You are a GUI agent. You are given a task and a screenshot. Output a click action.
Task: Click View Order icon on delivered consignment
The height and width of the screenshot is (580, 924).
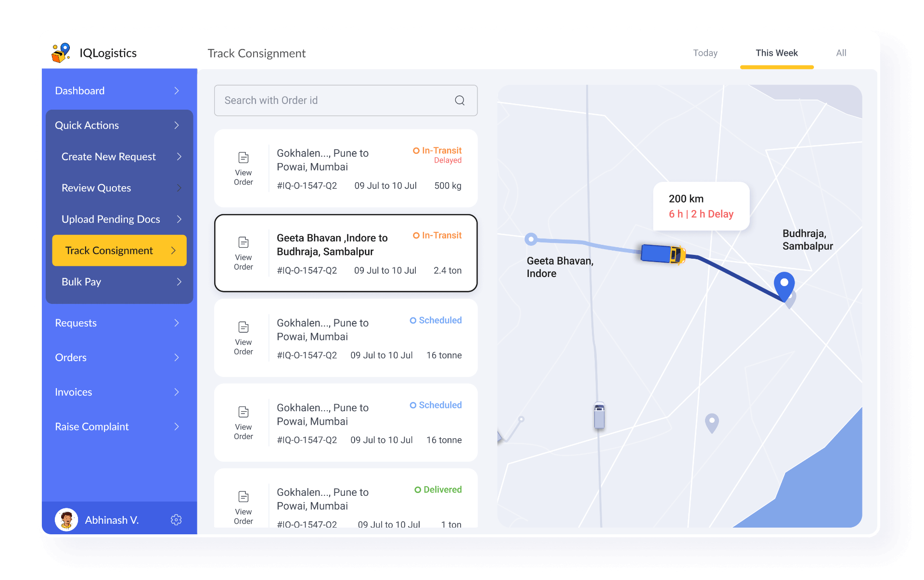244,496
